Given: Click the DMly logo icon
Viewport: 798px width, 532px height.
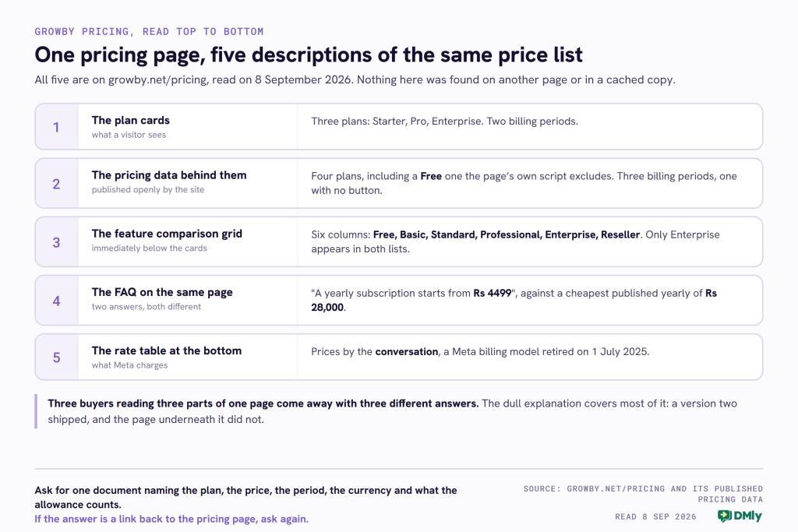Looking at the screenshot, I should (x=740, y=516).
